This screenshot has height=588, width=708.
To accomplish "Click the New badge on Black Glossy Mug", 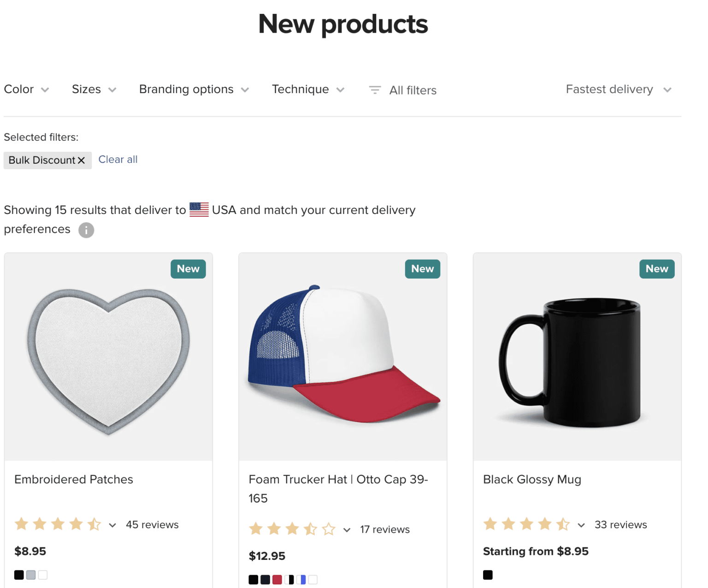I will tap(656, 269).
